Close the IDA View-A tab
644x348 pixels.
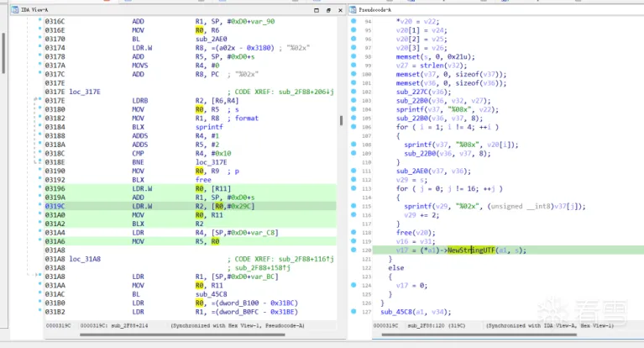[340, 10]
